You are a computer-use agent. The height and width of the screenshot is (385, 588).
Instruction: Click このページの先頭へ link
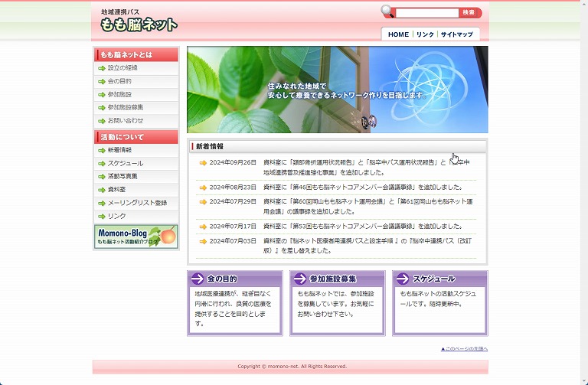464,349
